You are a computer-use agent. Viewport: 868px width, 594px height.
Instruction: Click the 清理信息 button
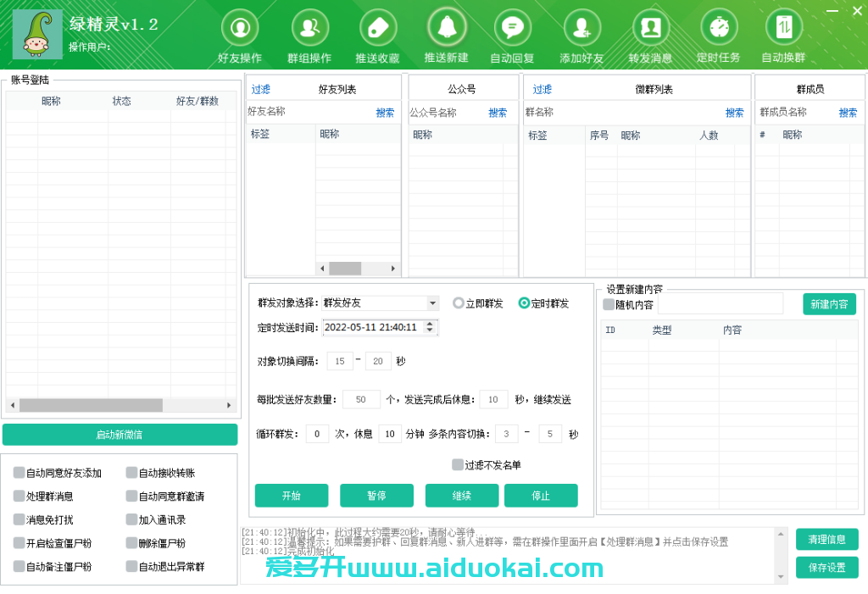[827, 539]
